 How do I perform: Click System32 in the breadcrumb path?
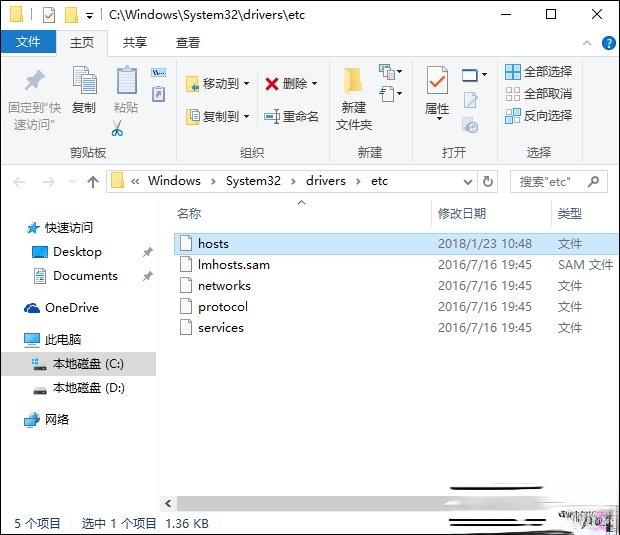coord(253,181)
